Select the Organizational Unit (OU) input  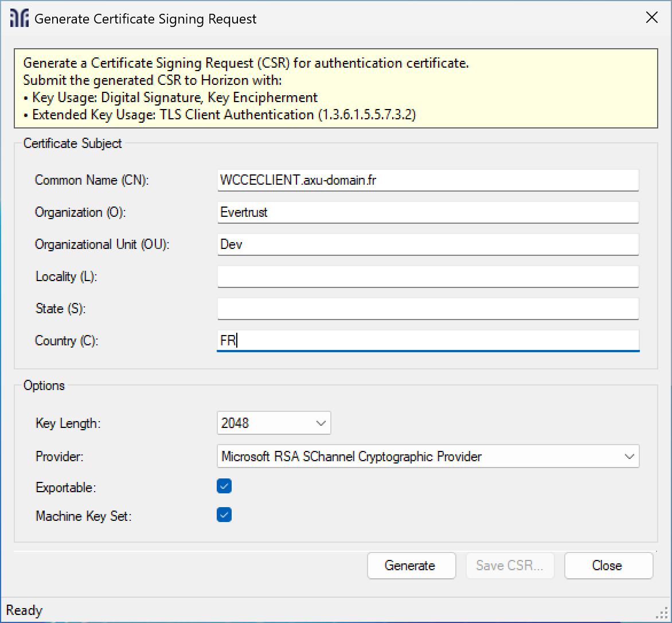click(x=427, y=244)
